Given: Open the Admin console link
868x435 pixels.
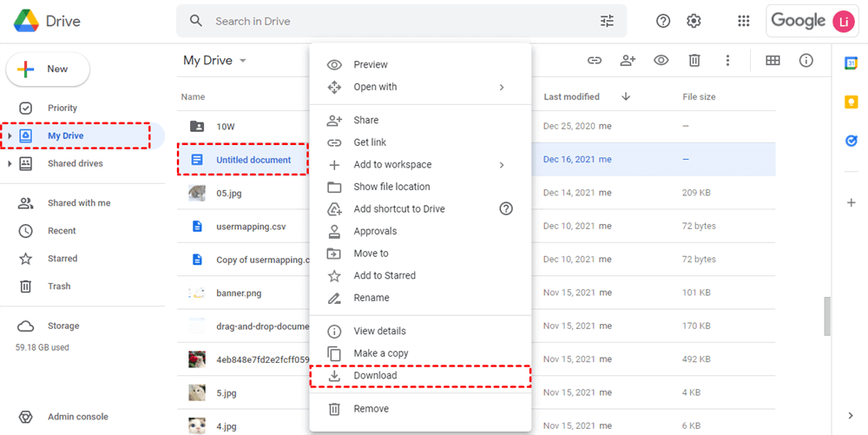Looking at the screenshot, I should pyautogui.click(x=78, y=417).
